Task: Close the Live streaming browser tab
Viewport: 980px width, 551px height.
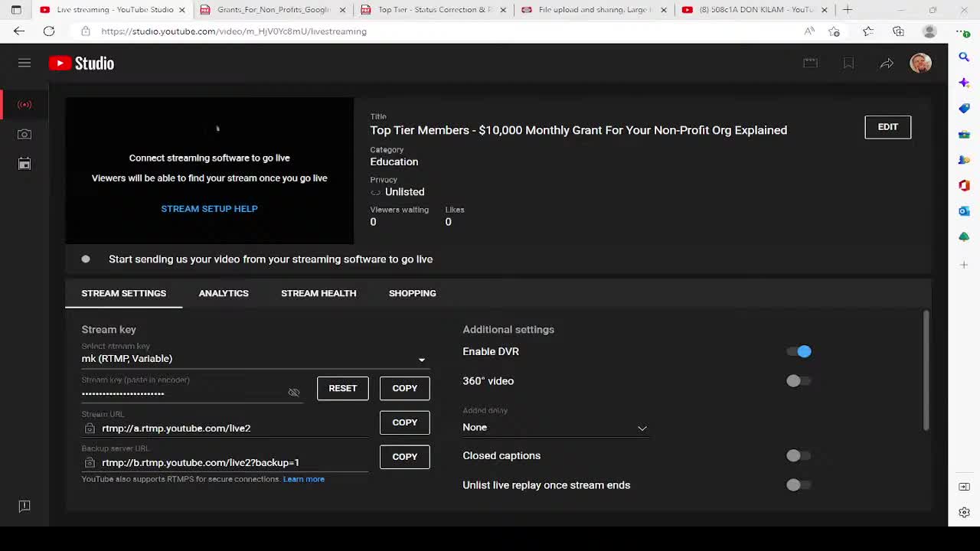Action: pos(181,10)
